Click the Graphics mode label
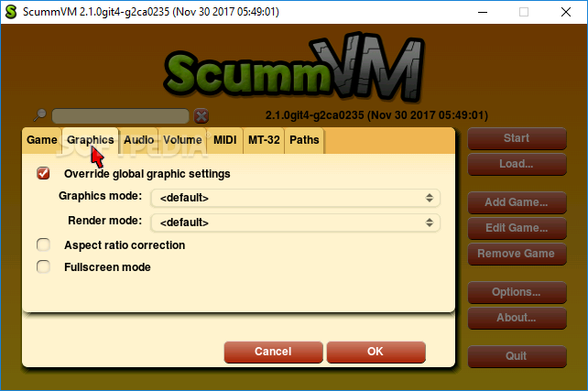The width and height of the screenshot is (588, 391). coord(100,196)
